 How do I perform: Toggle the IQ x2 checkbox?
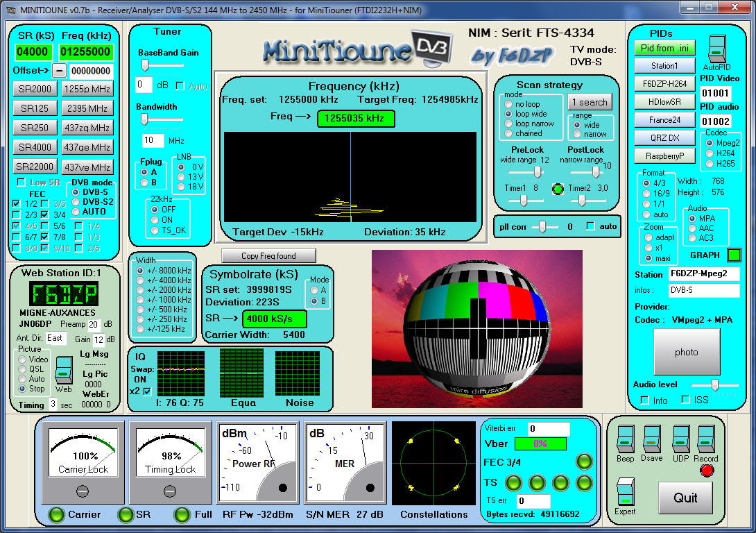147,391
